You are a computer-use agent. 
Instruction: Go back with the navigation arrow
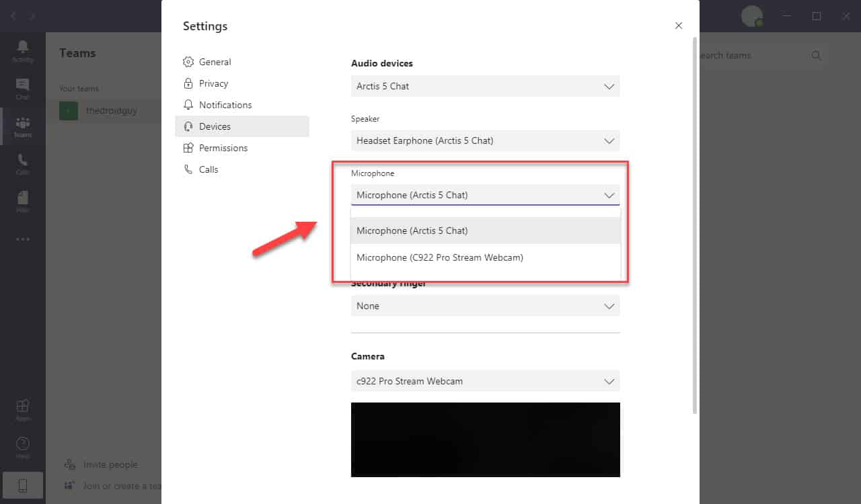(13, 15)
